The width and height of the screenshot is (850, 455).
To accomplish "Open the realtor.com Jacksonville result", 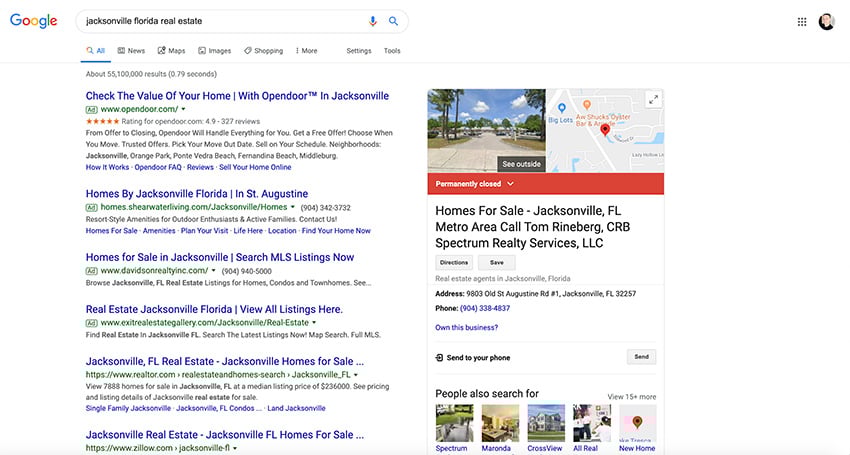I will (224, 361).
